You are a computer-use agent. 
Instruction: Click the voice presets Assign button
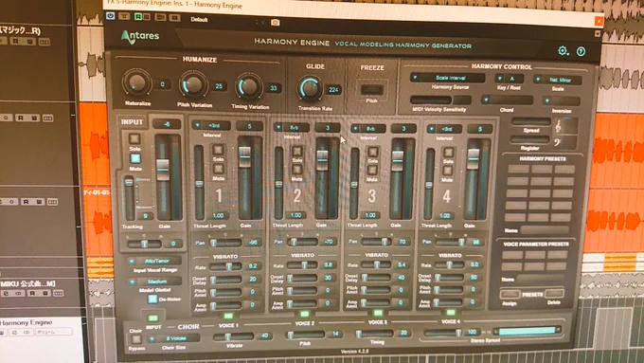510,295
